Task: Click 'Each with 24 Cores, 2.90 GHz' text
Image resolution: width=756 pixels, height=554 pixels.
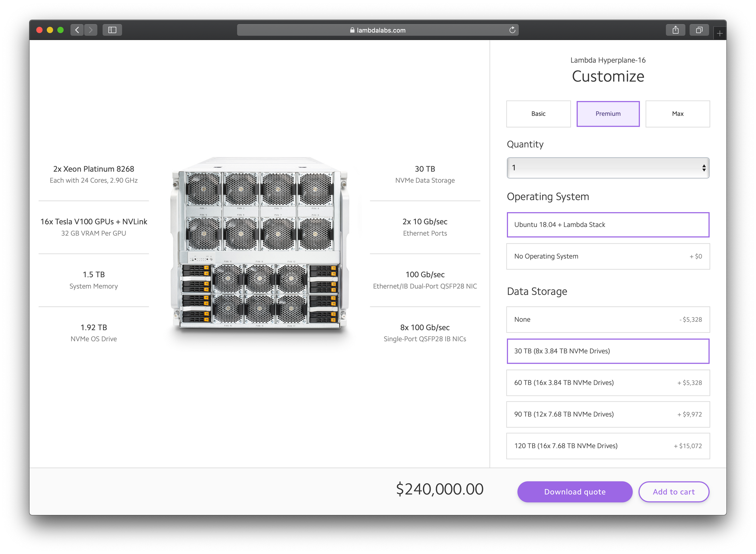Action: [x=94, y=180]
